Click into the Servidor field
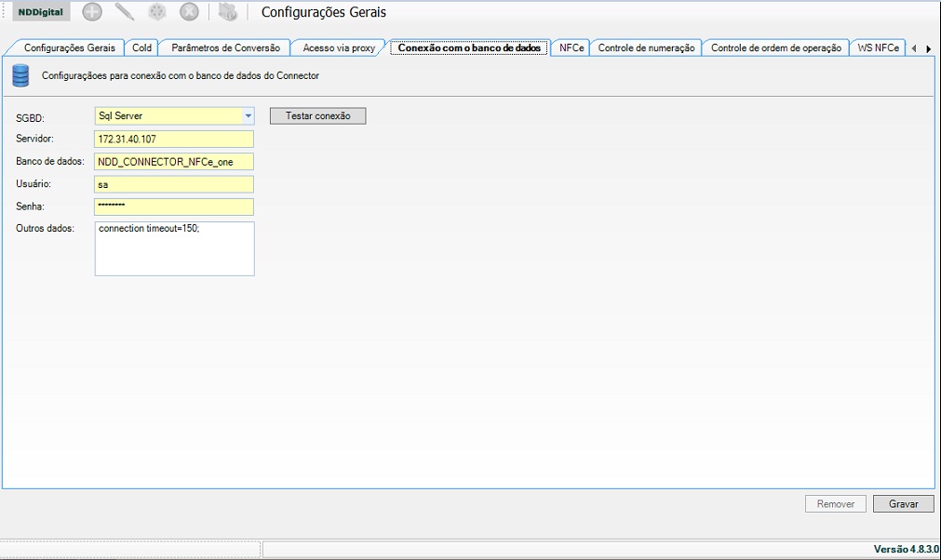941x560 pixels. 174,139
